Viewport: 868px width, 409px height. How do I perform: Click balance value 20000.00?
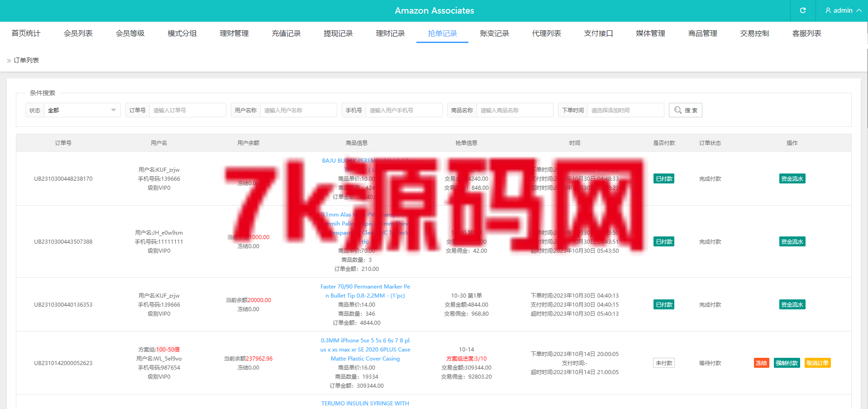coord(259,300)
